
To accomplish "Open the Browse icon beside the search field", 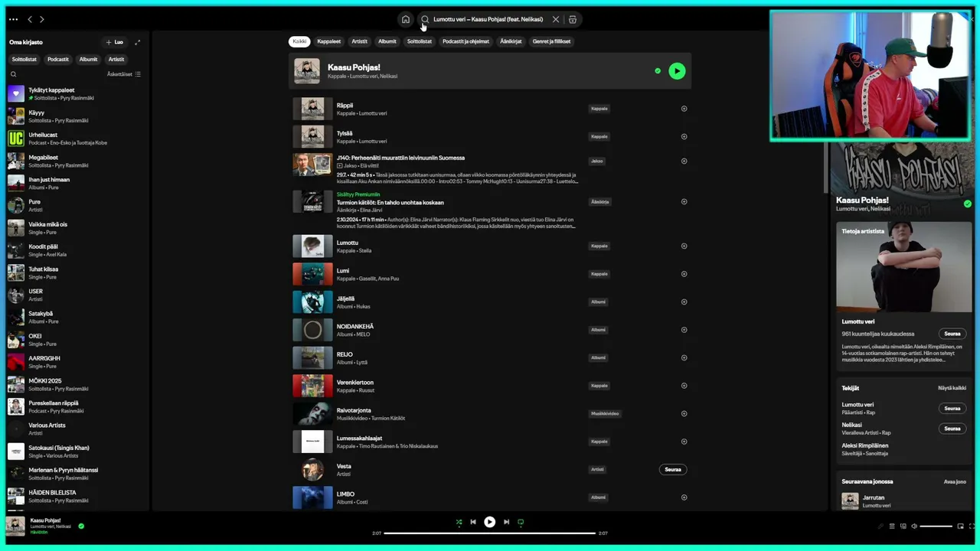I will tap(573, 19).
